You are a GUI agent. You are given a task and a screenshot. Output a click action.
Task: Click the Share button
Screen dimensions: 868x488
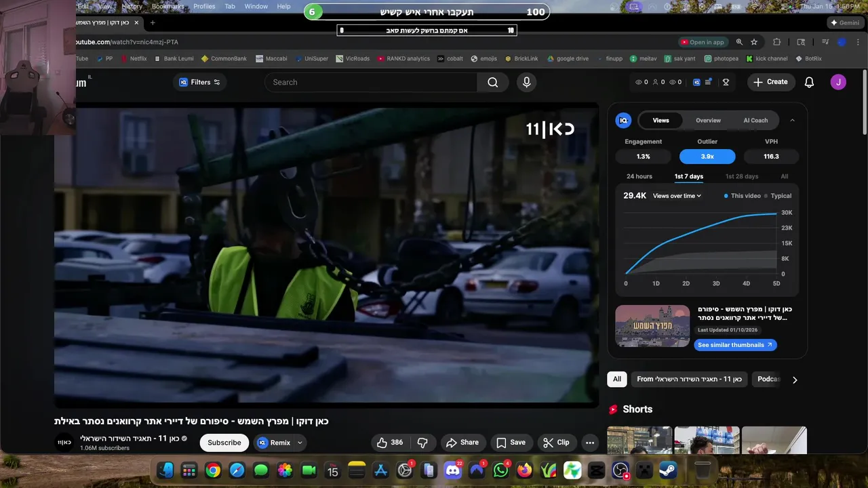coord(462,443)
